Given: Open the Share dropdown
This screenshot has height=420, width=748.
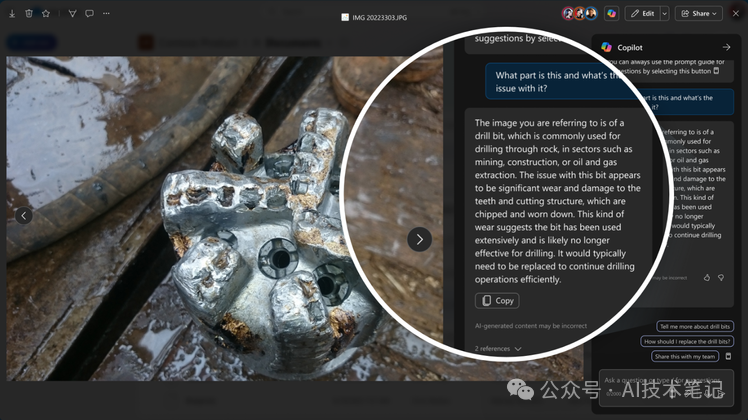Looking at the screenshot, I should [x=698, y=14].
